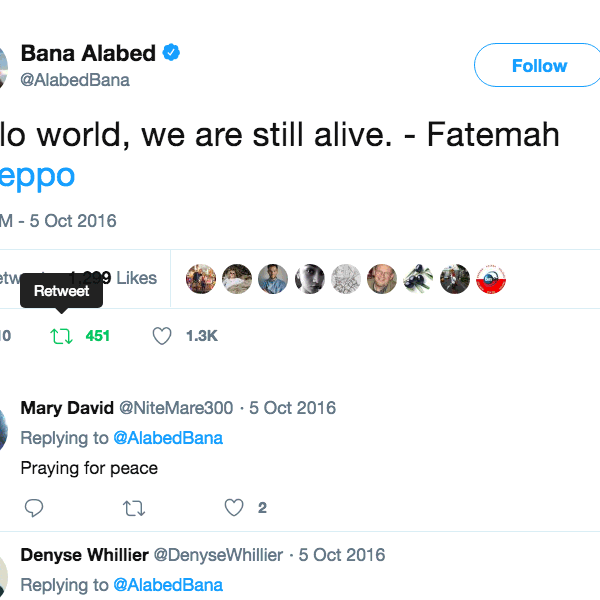This screenshot has width=600, height=600.
Task: Open the last red circular liker avatar
Action: [490, 279]
